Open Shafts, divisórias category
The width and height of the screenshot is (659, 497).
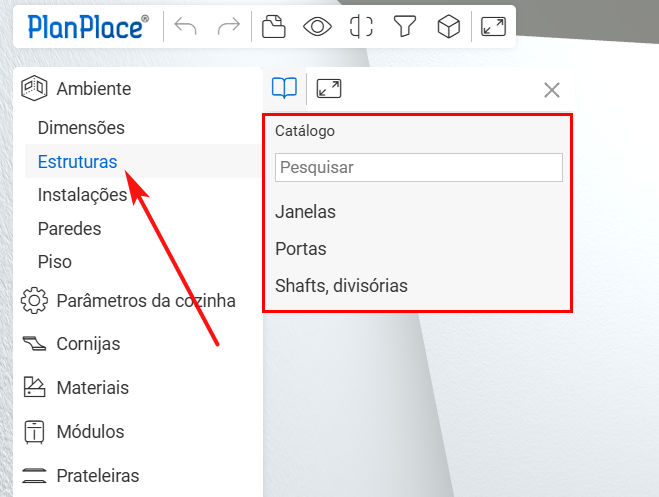(x=341, y=286)
